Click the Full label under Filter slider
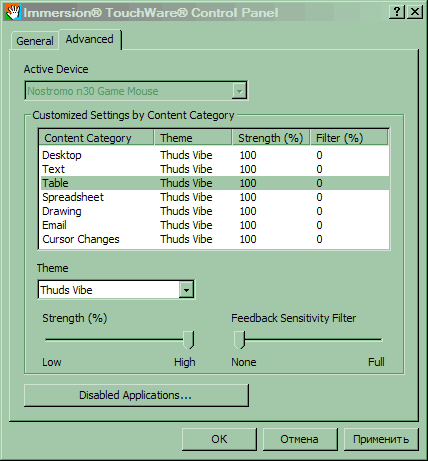 pyautogui.click(x=376, y=362)
